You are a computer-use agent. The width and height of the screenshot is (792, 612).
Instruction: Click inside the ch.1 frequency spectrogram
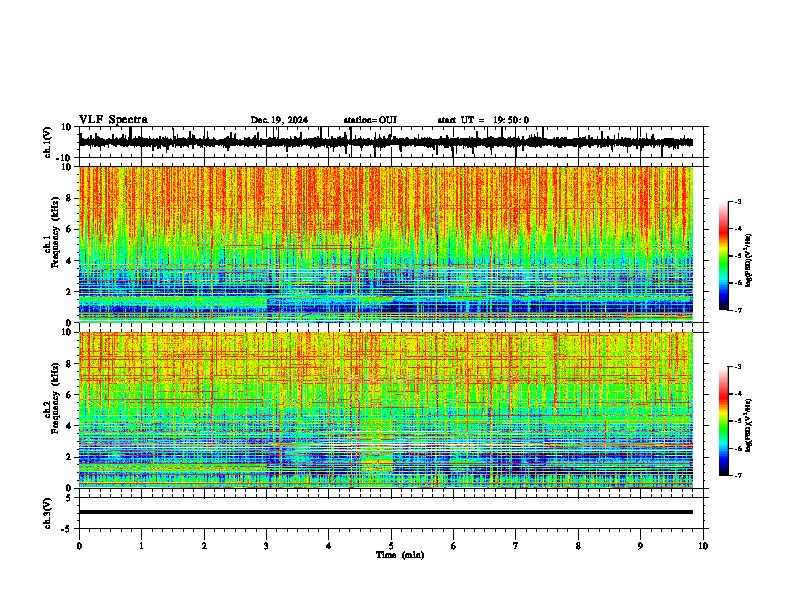point(385,244)
